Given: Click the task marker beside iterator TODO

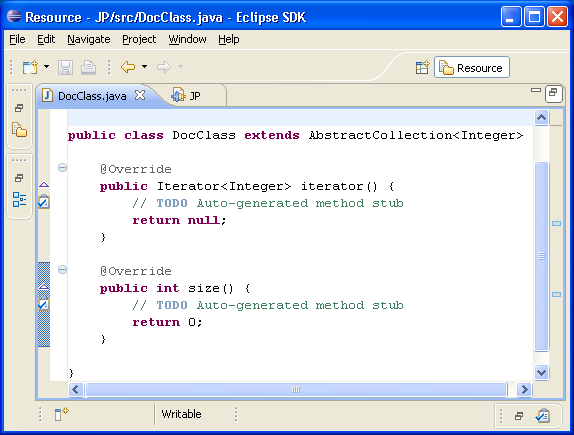Looking at the screenshot, I should [x=44, y=202].
